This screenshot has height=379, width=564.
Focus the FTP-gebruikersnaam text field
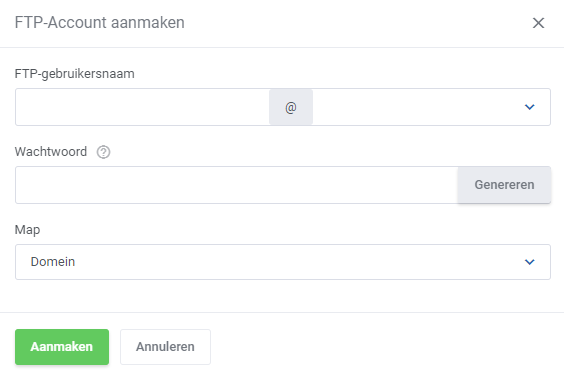click(x=142, y=107)
